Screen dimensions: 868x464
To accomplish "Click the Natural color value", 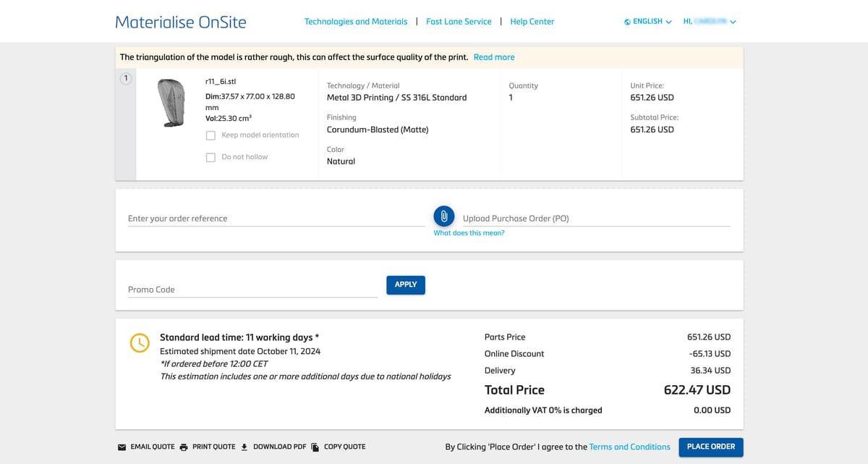I will (x=341, y=161).
